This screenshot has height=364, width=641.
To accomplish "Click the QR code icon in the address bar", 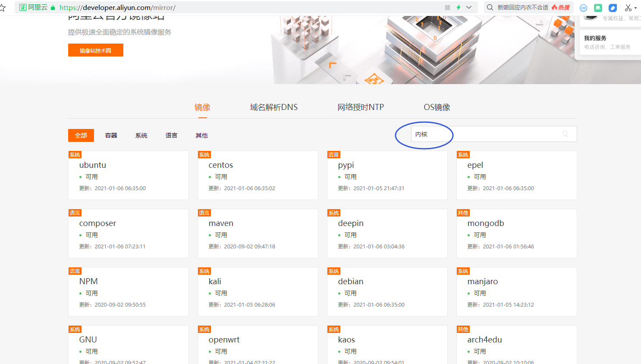I will [448, 7].
